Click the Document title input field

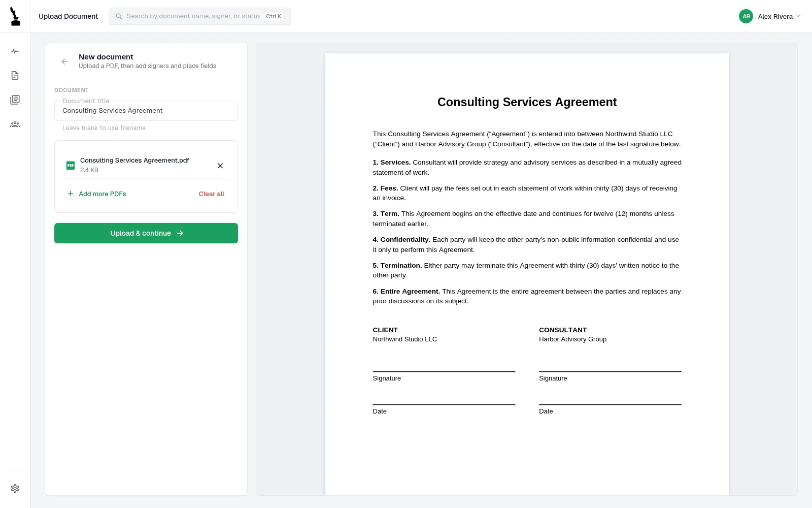[x=146, y=111]
